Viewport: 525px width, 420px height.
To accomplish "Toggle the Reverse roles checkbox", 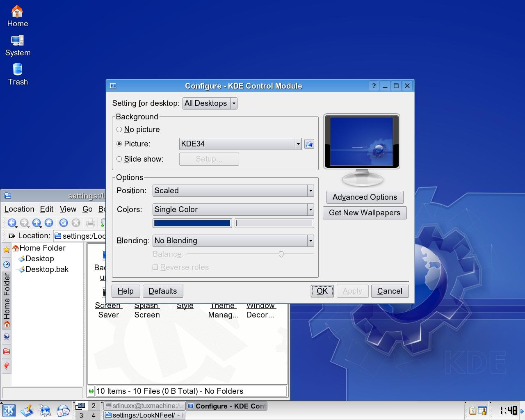I will point(155,267).
